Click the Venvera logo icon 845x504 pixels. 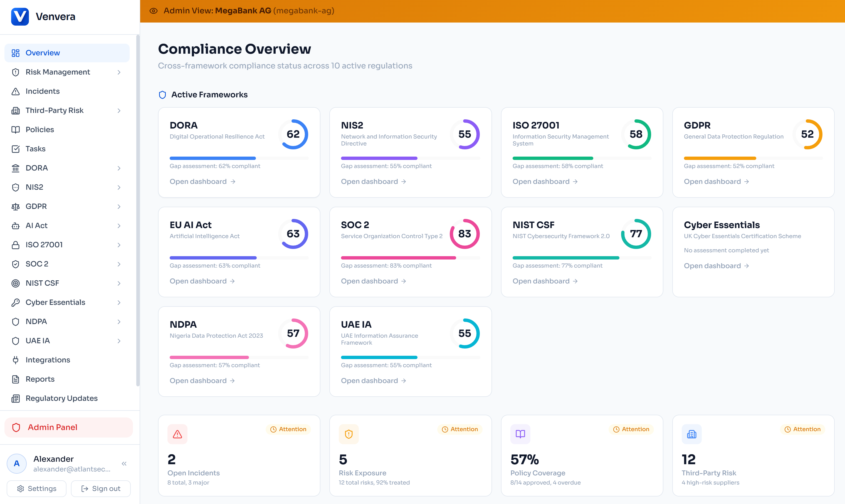tap(20, 16)
